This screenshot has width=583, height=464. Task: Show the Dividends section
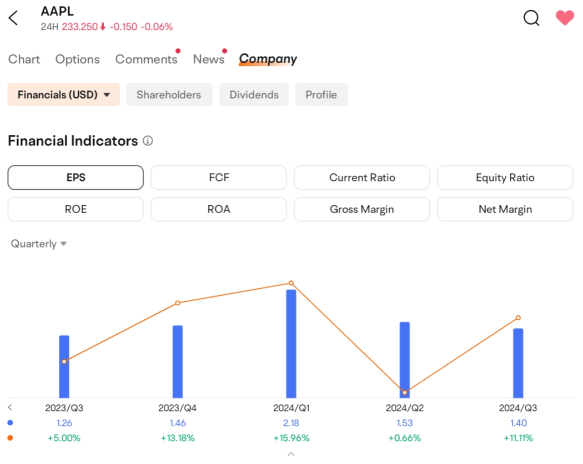pyautogui.click(x=254, y=94)
